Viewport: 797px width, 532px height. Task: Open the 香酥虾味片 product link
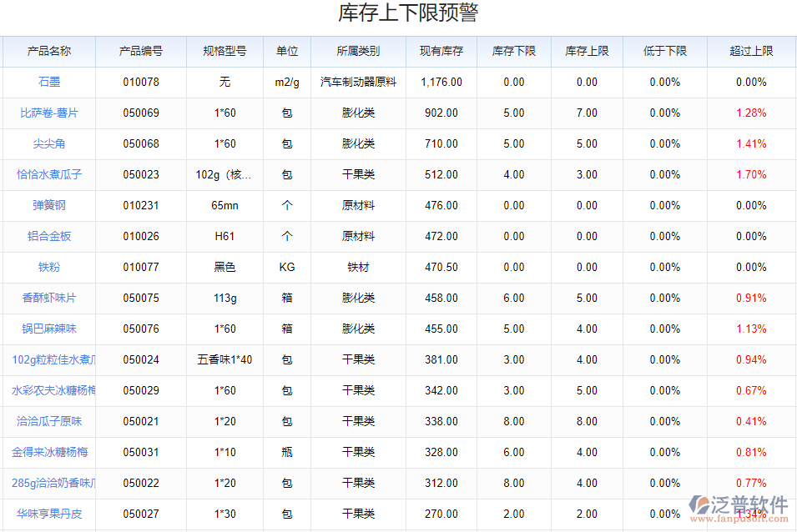click(x=48, y=298)
